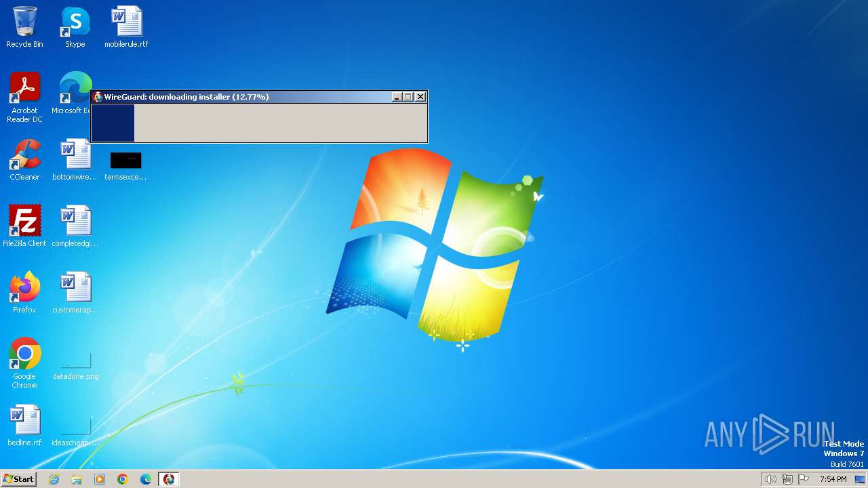Show the clock reading 7:54 PM
This screenshot has height=488, width=868.
833,479
